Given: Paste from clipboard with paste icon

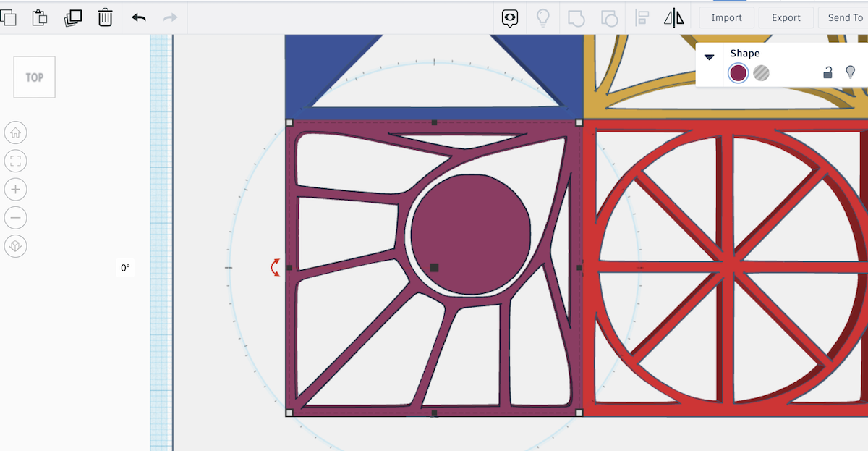Looking at the screenshot, I should pyautogui.click(x=40, y=17).
